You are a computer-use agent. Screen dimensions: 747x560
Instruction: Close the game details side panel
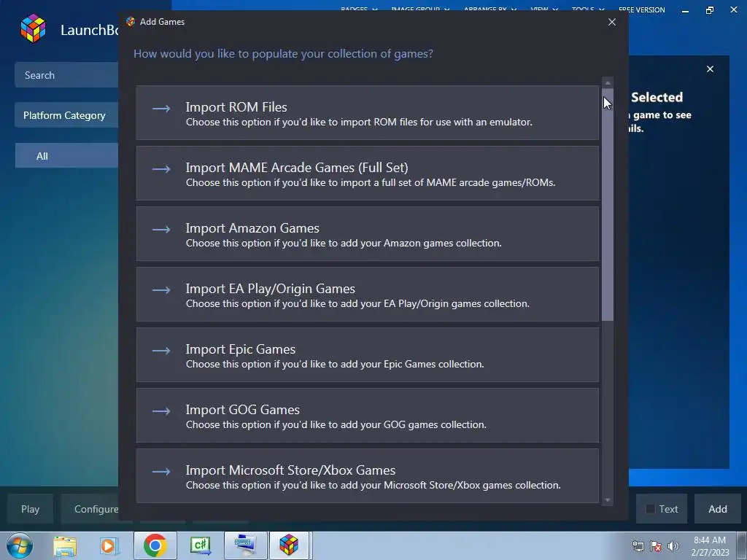[x=710, y=69]
